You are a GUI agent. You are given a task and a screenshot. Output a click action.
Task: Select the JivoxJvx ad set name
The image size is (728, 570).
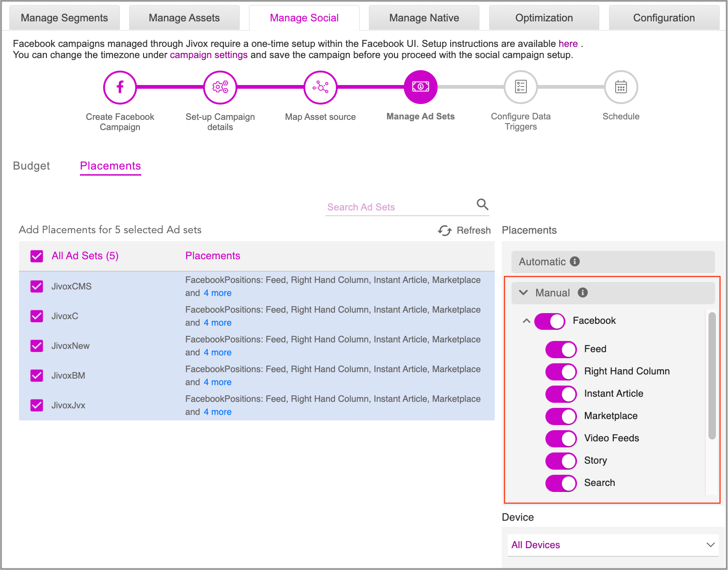(x=68, y=406)
